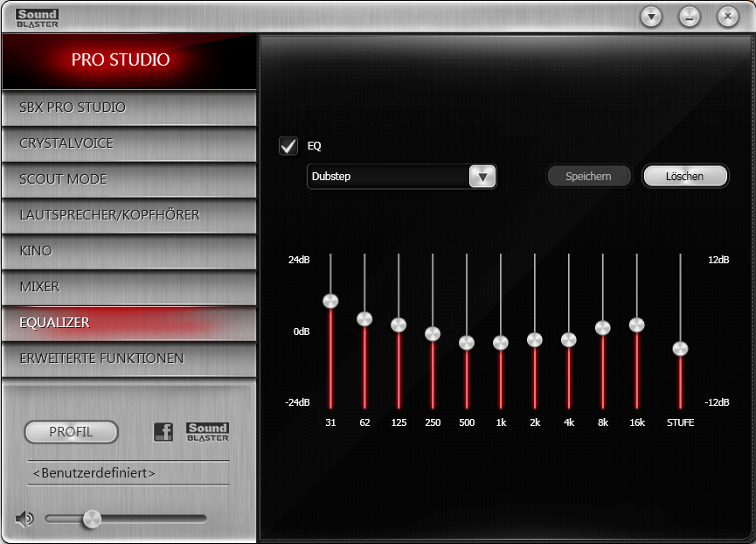The image size is (756, 544).
Task: Click the PRO STUDIO header banner
Action: click(128, 60)
